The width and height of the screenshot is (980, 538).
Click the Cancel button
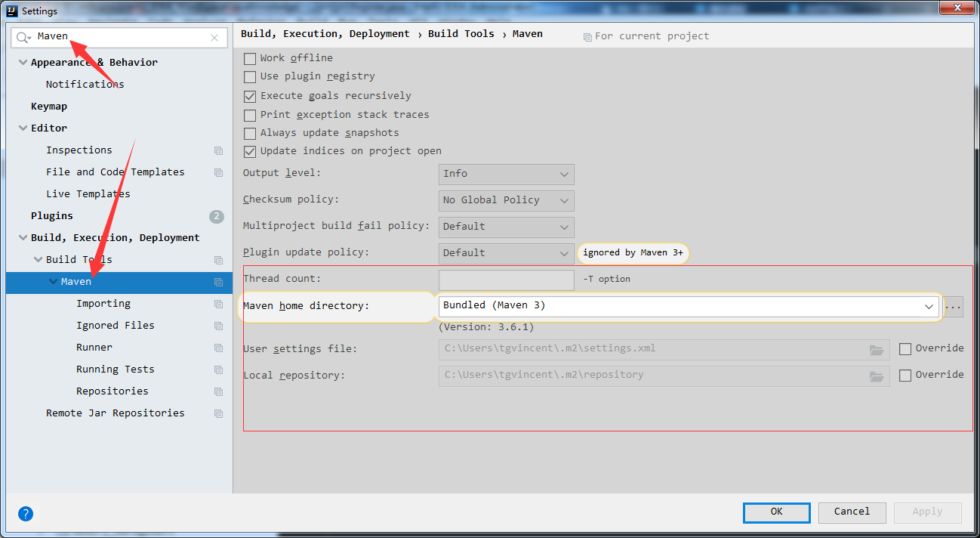852,512
